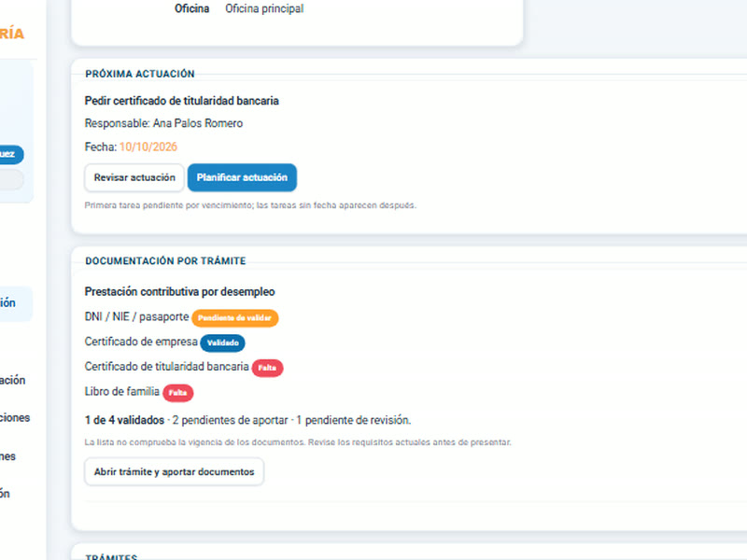Click '1 de 4 validados' summary text
Screen dimensions: 747x560
[x=124, y=420]
